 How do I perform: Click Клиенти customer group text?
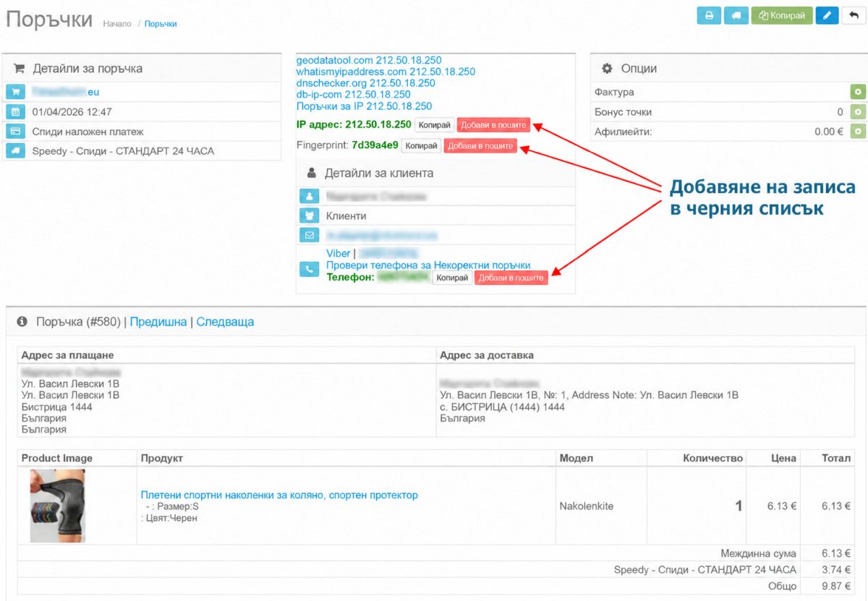click(346, 216)
